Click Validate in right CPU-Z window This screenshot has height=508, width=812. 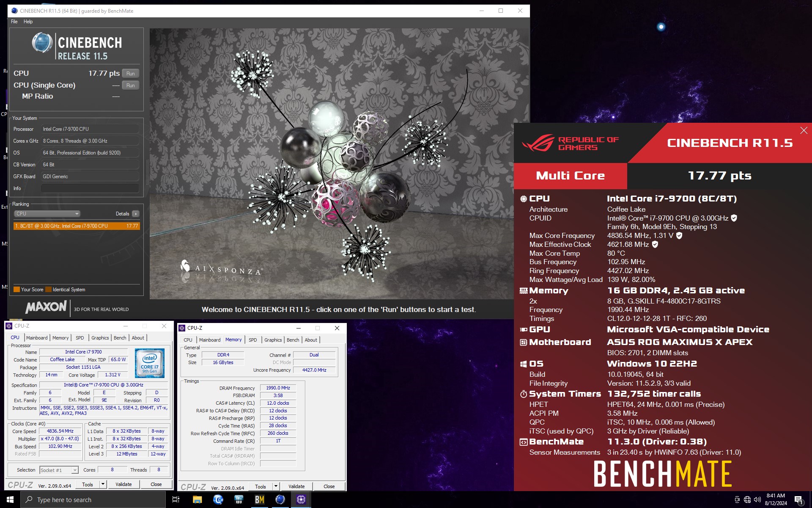296,487
